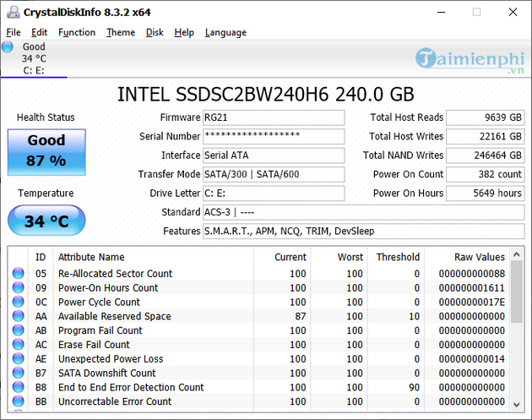This screenshot has height=420, width=532.
Task: Click the Serial Number field
Action: [274, 136]
